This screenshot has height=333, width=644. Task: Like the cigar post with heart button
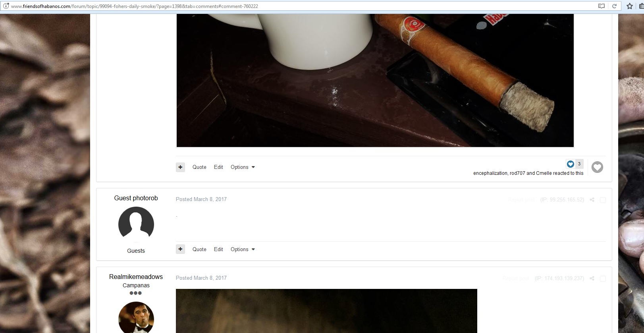pyautogui.click(x=597, y=167)
